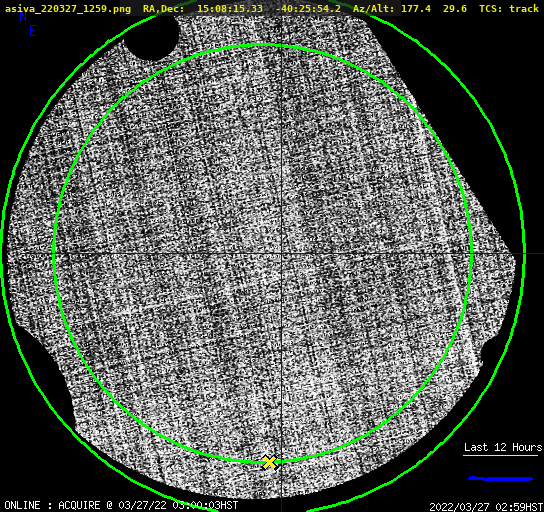
Task: Click inner green circle top at vertical crosshair
Action: point(281,45)
